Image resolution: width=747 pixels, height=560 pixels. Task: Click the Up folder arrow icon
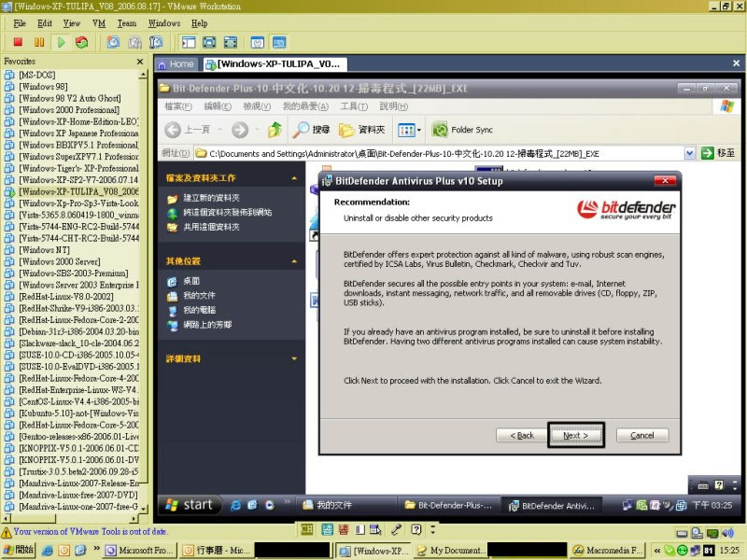click(275, 130)
